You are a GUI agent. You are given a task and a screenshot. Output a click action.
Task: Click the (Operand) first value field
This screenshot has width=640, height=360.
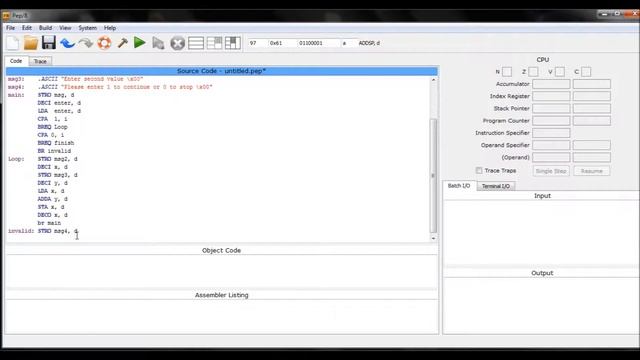551,158
